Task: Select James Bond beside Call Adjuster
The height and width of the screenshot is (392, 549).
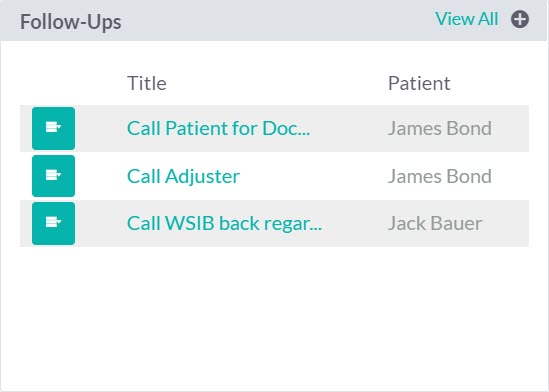Action: 439,176
